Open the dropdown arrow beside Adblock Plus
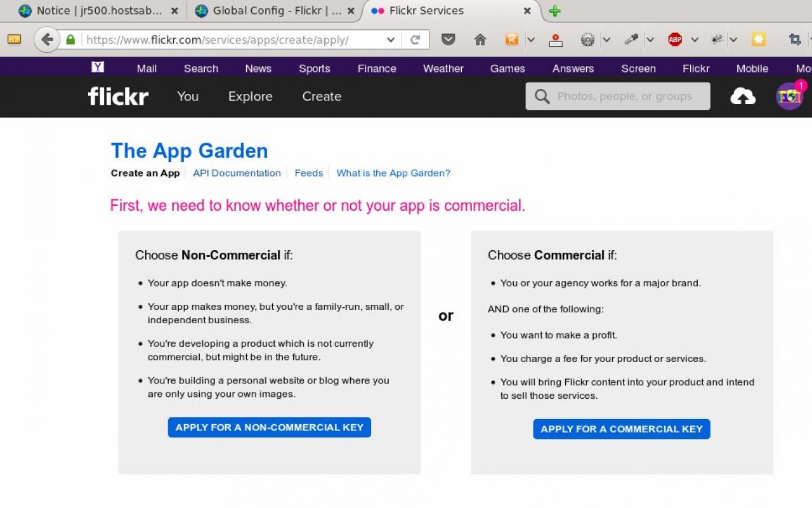This screenshot has width=812, height=508. 695,39
